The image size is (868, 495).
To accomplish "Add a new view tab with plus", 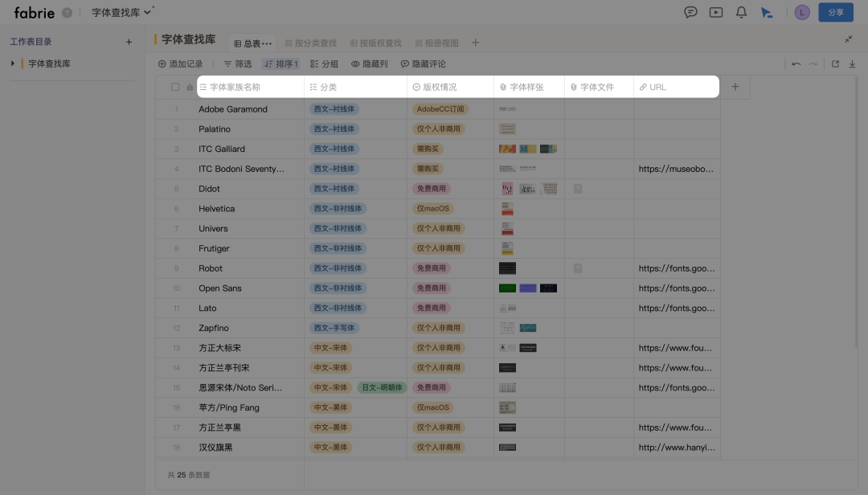I will click(x=476, y=43).
